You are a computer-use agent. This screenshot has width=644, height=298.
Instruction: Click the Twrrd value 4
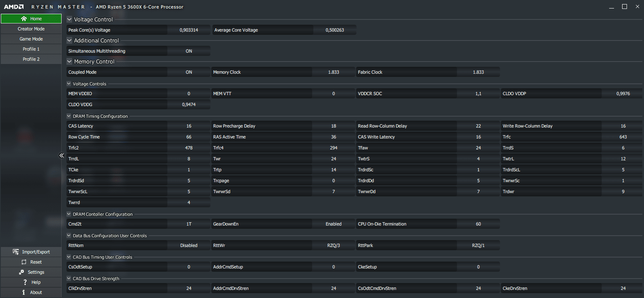189,202
